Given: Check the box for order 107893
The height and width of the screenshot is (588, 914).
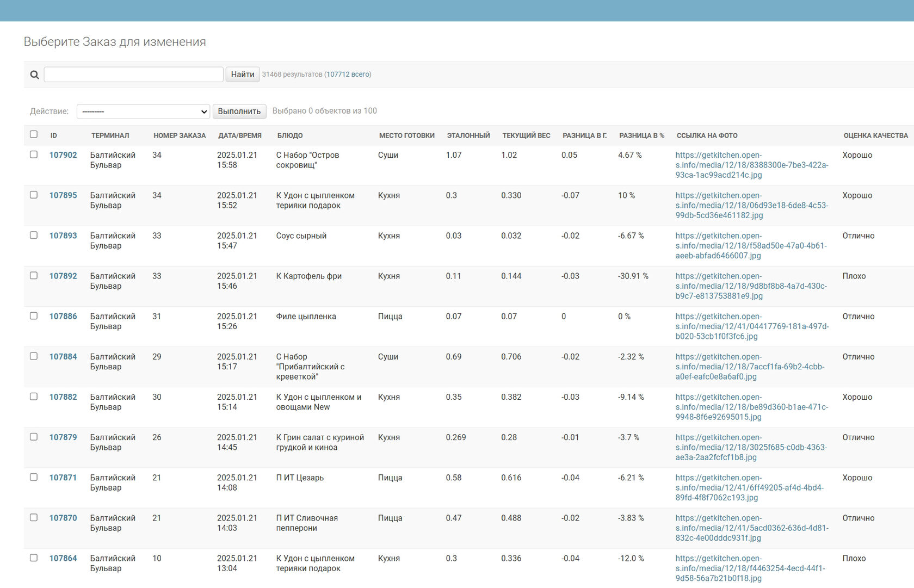Looking at the screenshot, I should (x=34, y=235).
